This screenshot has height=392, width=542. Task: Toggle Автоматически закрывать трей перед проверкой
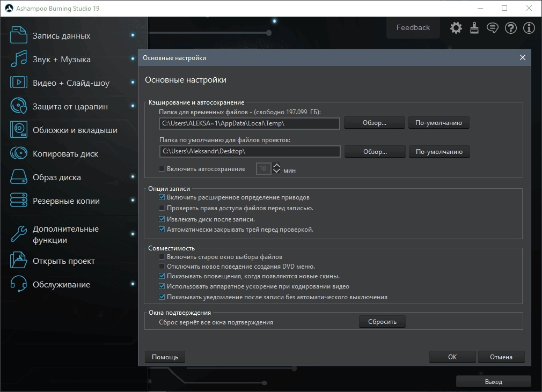162,230
